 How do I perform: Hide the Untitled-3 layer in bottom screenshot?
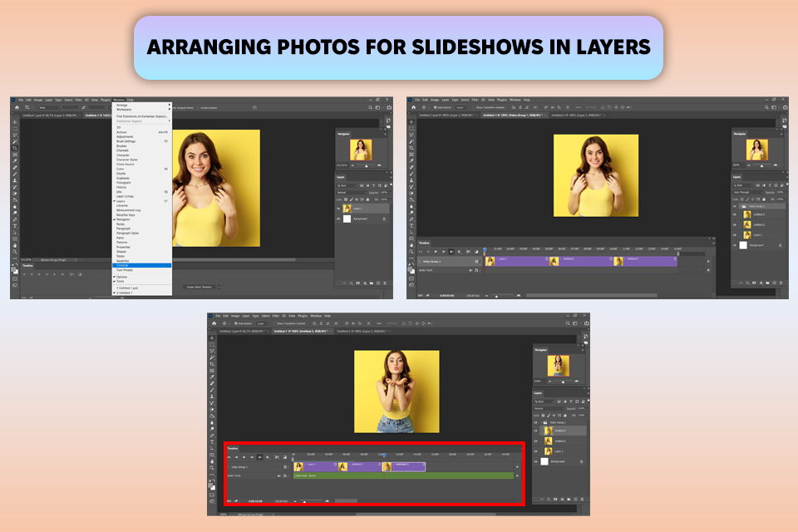pos(536,431)
